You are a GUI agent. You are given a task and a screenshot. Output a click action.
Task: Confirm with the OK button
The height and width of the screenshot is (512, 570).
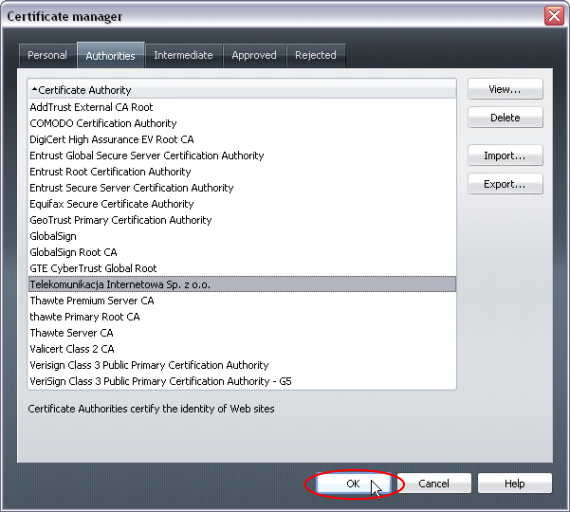coord(353,483)
